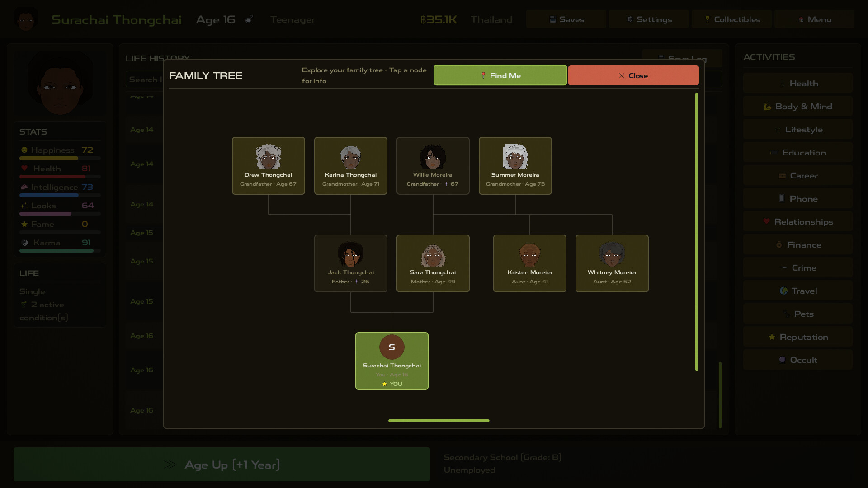Tap Jack Thongchai father node

(x=351, y=263)
